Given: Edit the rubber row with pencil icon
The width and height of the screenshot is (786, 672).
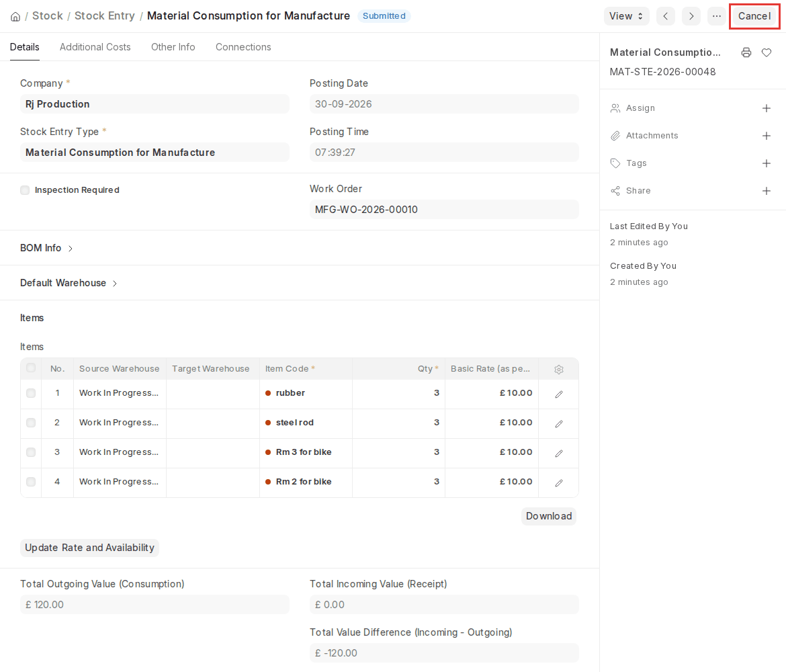Looking at the screenshot, I should pos(559,394).
